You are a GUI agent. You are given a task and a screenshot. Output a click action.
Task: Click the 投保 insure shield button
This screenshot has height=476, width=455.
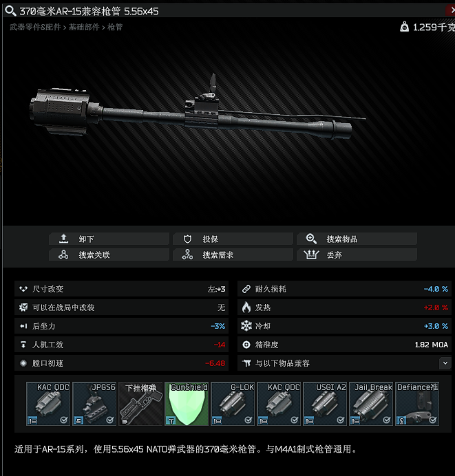233,239
